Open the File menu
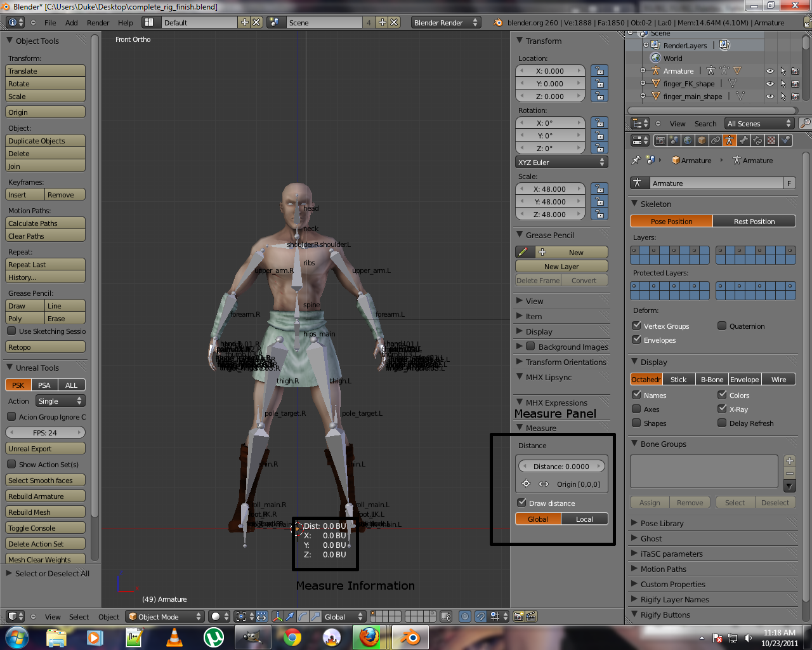The height and width of the screenshot is (650, 812). point(50,23)
